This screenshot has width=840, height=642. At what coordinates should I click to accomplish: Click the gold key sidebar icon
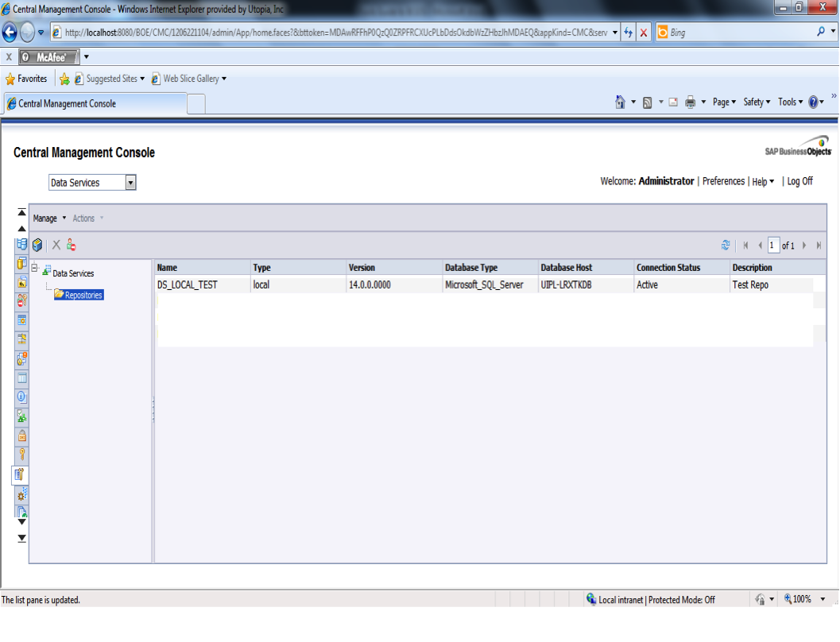(21, 454)
